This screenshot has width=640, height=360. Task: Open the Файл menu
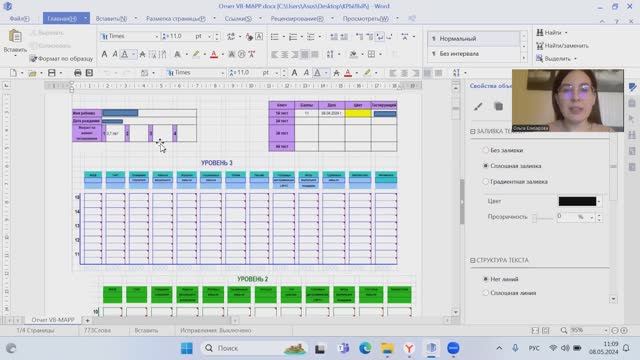coord(19,19)
